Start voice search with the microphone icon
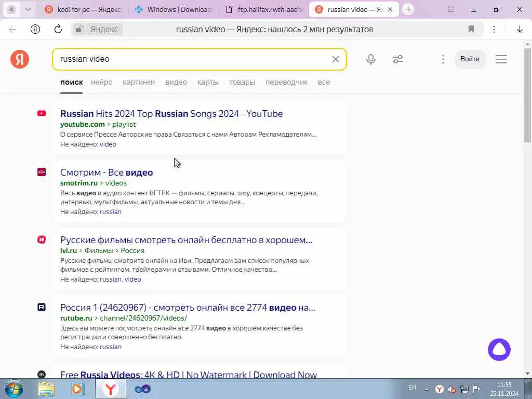This screenshot has width=532, height=399. pos(371,59)
